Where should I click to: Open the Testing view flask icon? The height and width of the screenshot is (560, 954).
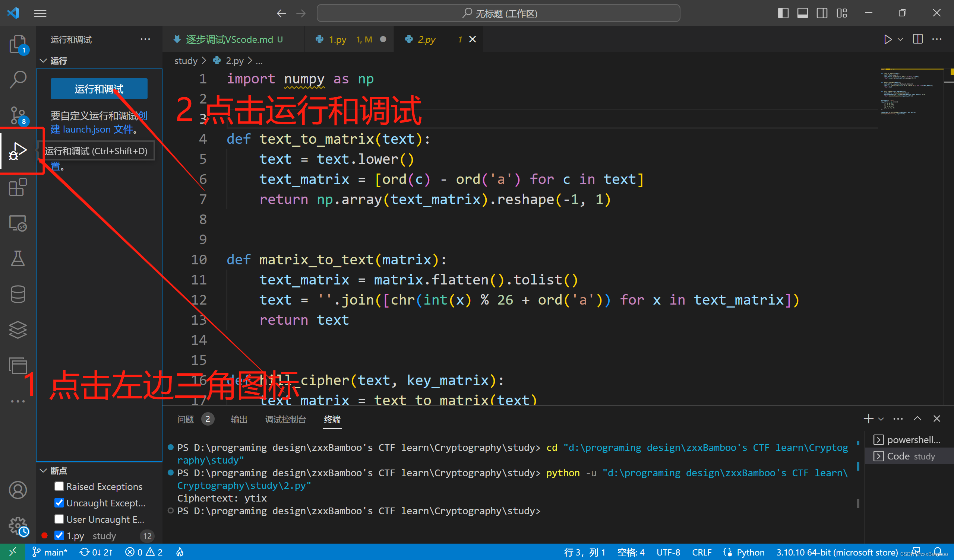18,259
